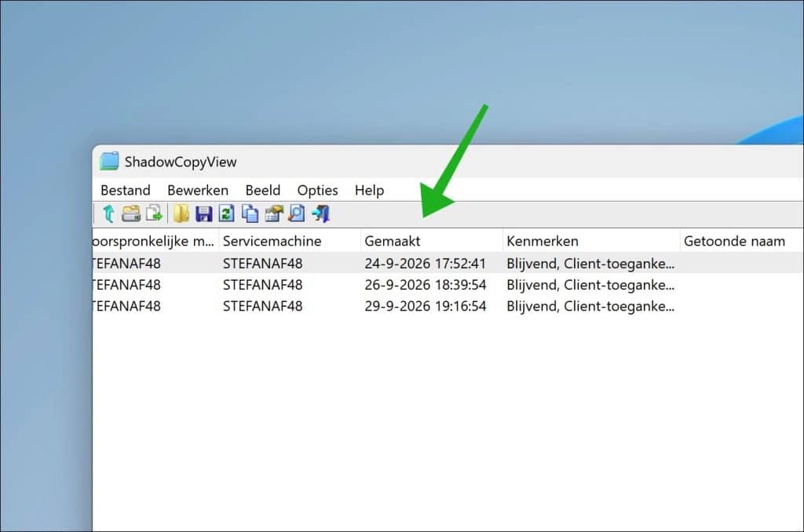Click the blue floppy-disk save icon
Screen dimensions: 804x532
203,213
